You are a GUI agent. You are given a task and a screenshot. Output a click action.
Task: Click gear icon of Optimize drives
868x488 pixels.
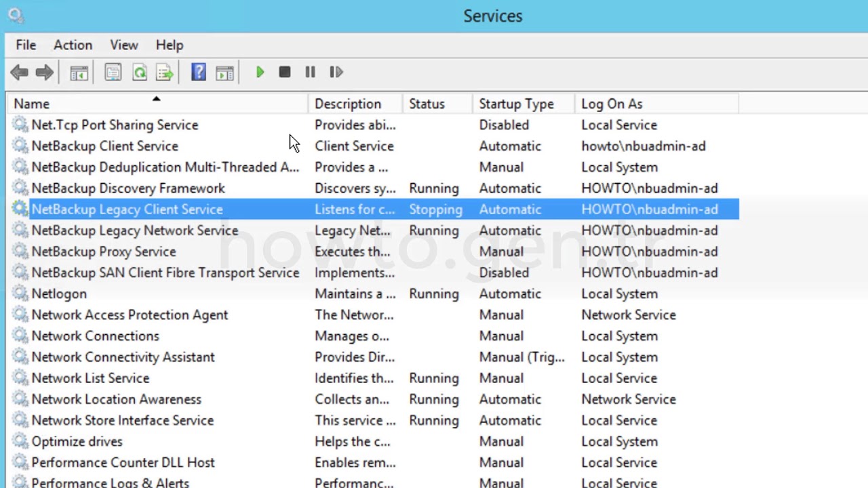click(x=20, y=441)
